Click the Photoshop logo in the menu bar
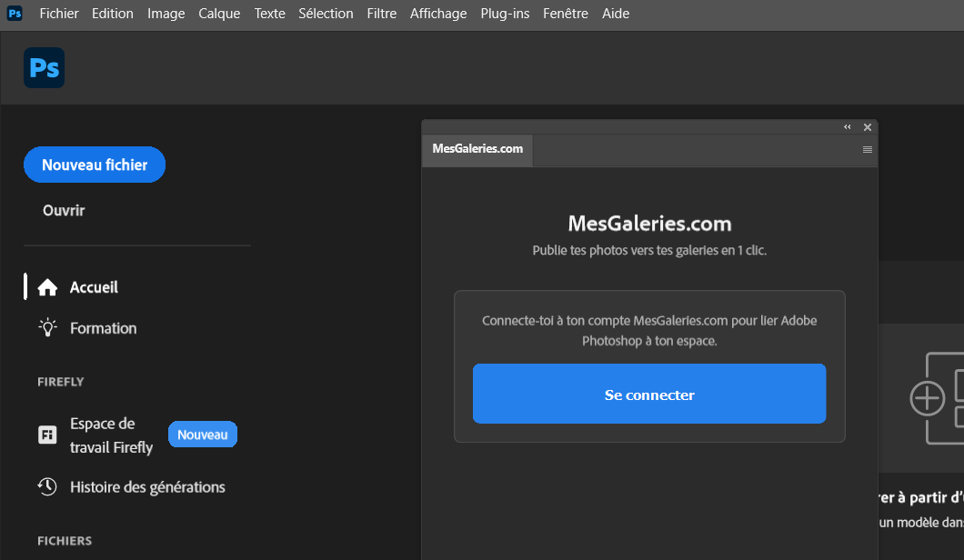 (15, 13)
